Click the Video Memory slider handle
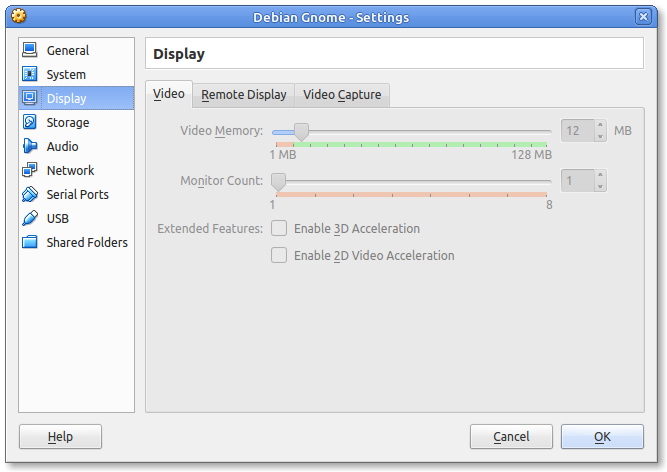667x472 pixels. 302,132
